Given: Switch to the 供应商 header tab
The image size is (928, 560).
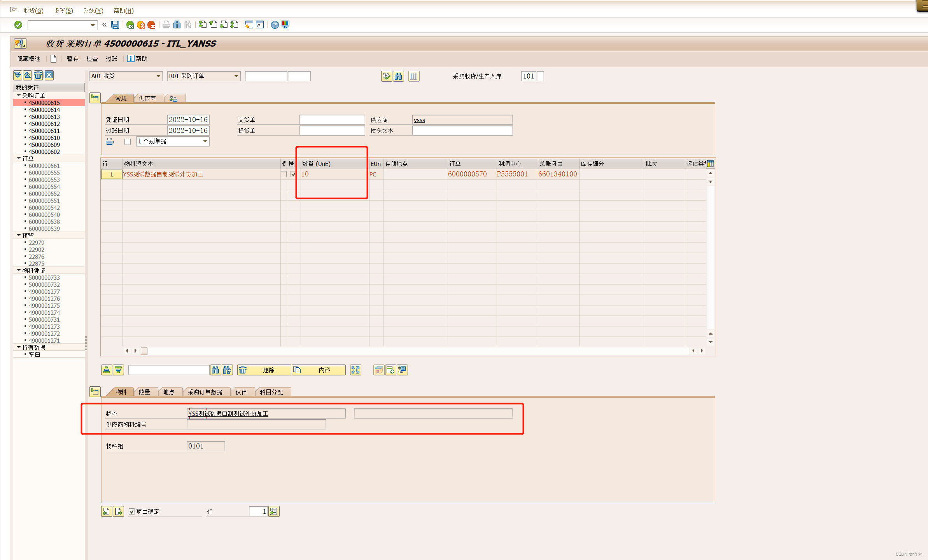Looking at the screenshot, I should click(147, 99).
